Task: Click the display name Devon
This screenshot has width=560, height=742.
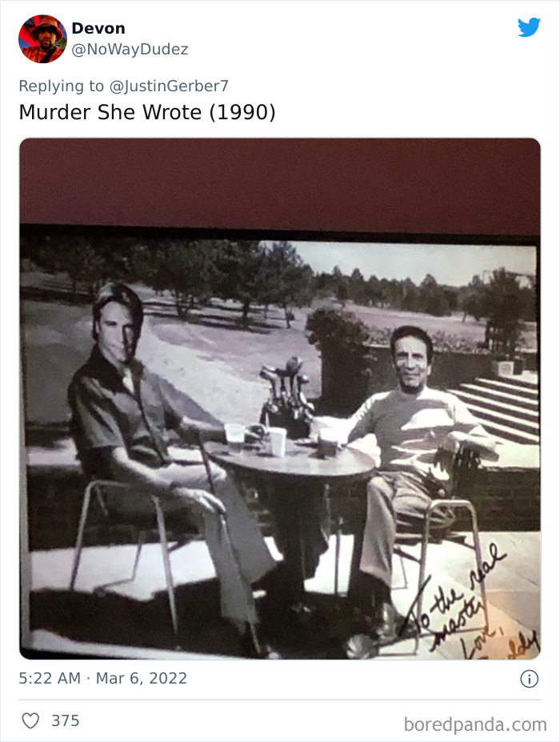Action: point(98,28)
